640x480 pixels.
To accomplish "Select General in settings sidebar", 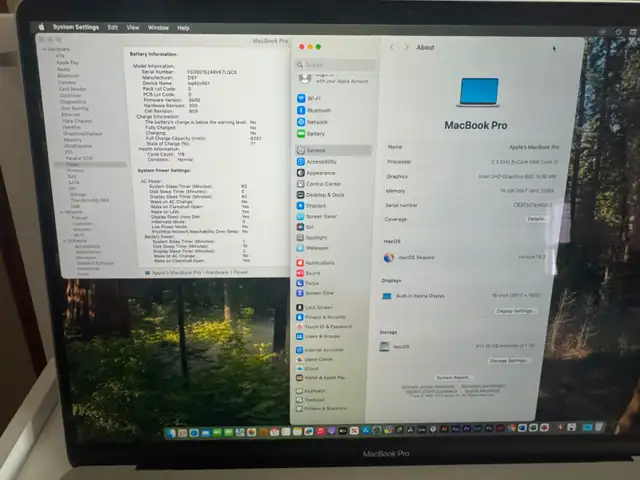I will [x=333, y=150].
